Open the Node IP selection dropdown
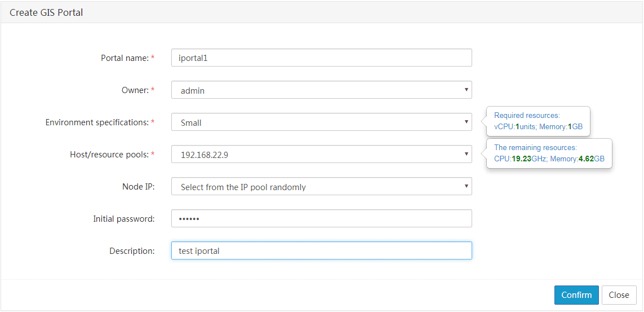The image size is (644, 312). coord(322,186)
